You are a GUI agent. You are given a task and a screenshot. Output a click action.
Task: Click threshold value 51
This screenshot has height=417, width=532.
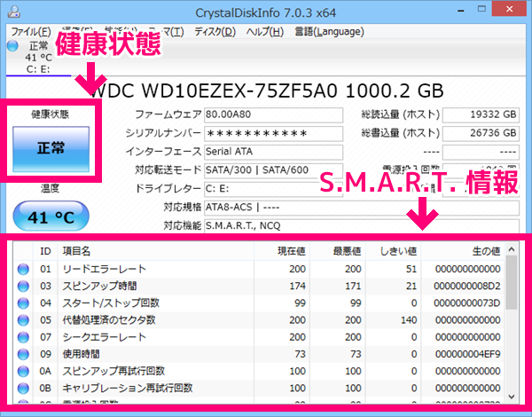[411, 269]
